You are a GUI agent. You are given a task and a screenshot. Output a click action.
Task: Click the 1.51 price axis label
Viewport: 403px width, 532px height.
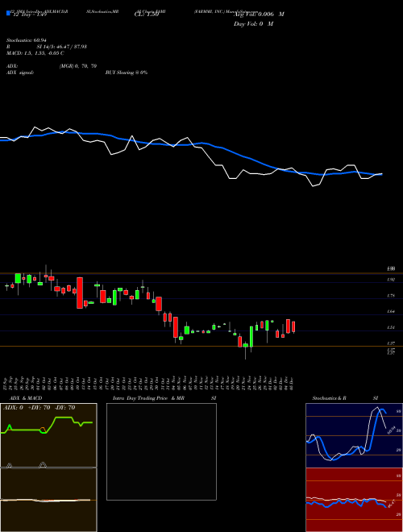point(391,327)
